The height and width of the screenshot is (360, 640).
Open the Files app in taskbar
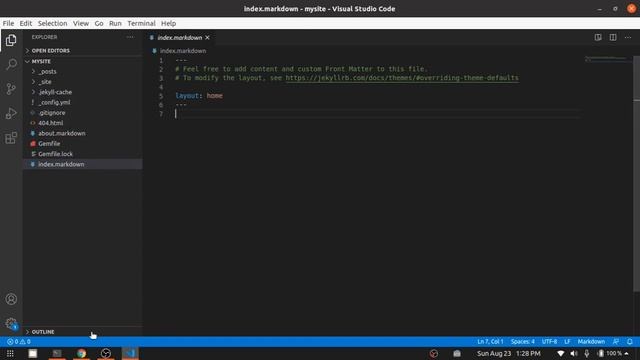tap(33, 353)
